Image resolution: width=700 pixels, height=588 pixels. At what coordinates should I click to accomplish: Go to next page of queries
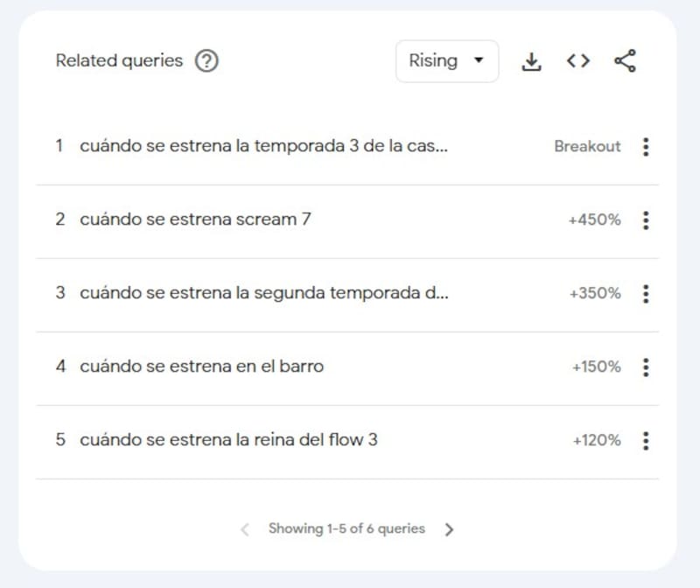coord(450,529)
